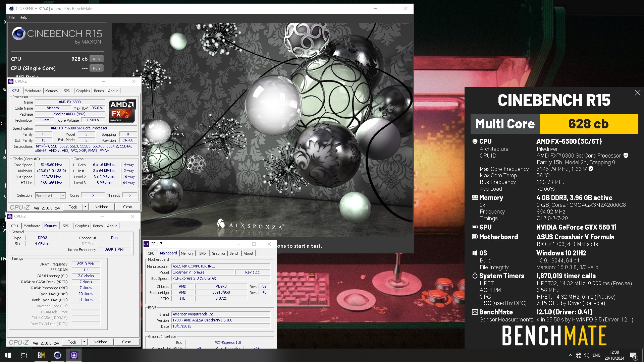Click Memory icon in BenchMate panel
The height and width of the screenshot is (362, 644).
pyautogui.click(x=475, y=198)
